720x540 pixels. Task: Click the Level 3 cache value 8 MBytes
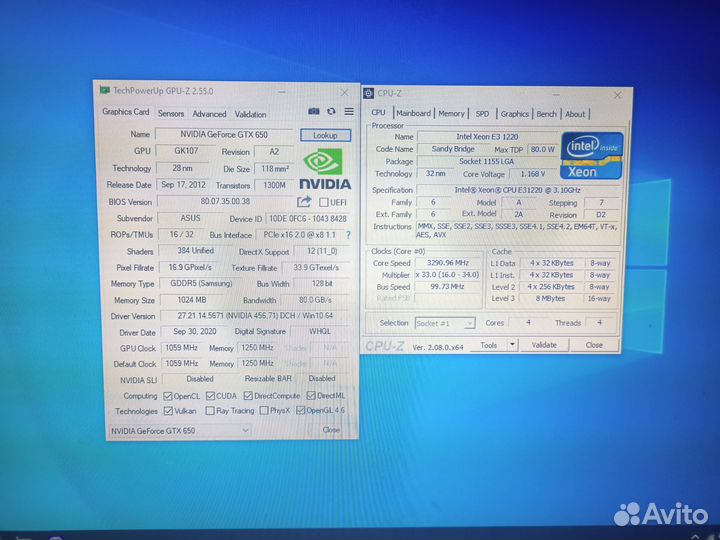[551, 298]
